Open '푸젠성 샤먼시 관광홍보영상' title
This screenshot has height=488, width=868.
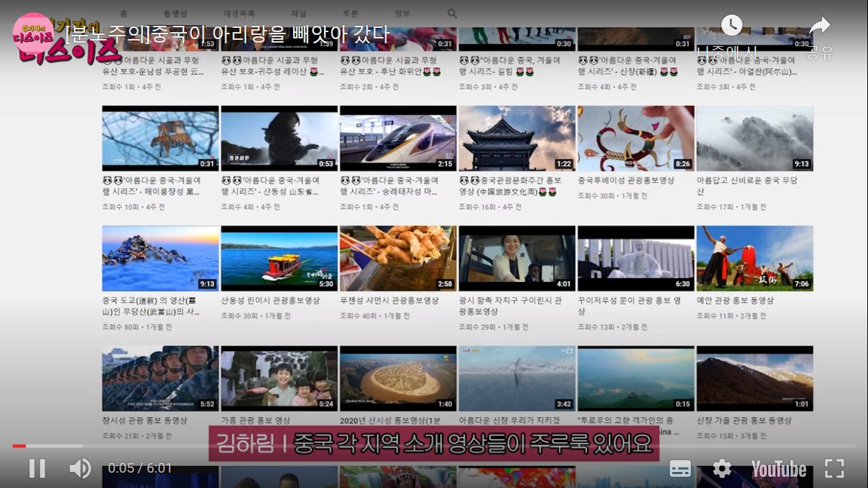(389, 300)
